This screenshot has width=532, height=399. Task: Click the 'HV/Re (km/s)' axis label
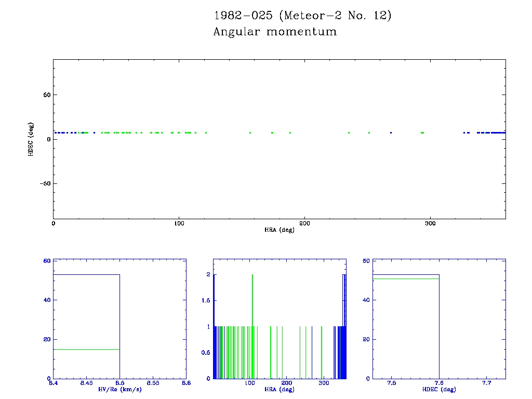(x=119, y=389)
